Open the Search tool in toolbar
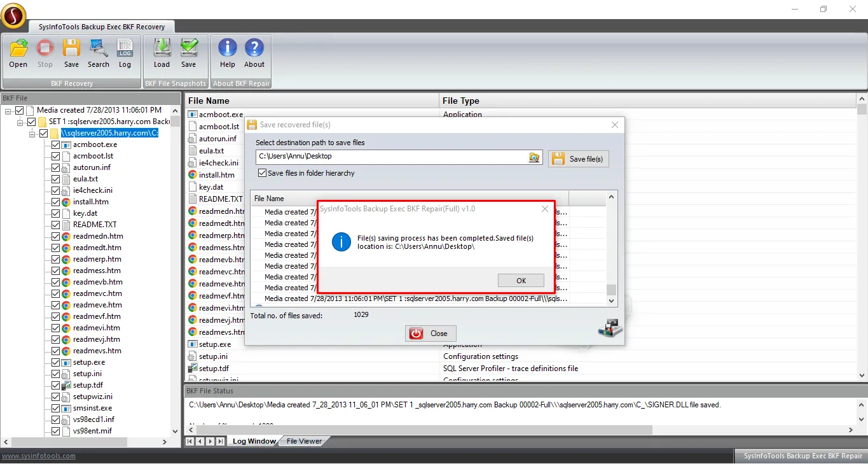Screen dimensions: 868x464 point(99,48)
